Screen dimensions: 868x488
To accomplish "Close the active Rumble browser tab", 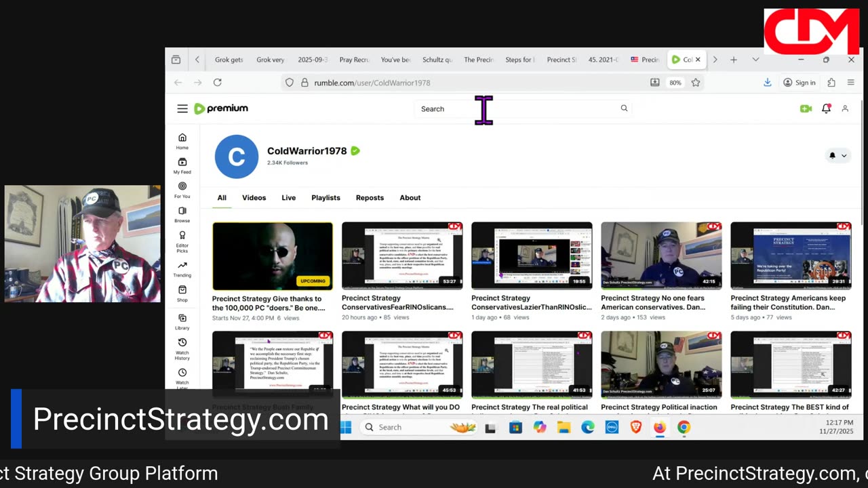I will click(x=698, y=60).
